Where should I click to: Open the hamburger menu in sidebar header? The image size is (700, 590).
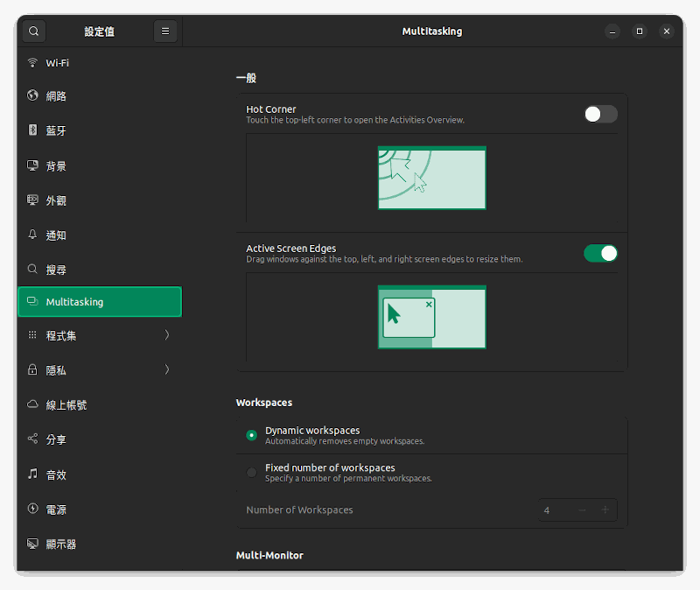165,32
